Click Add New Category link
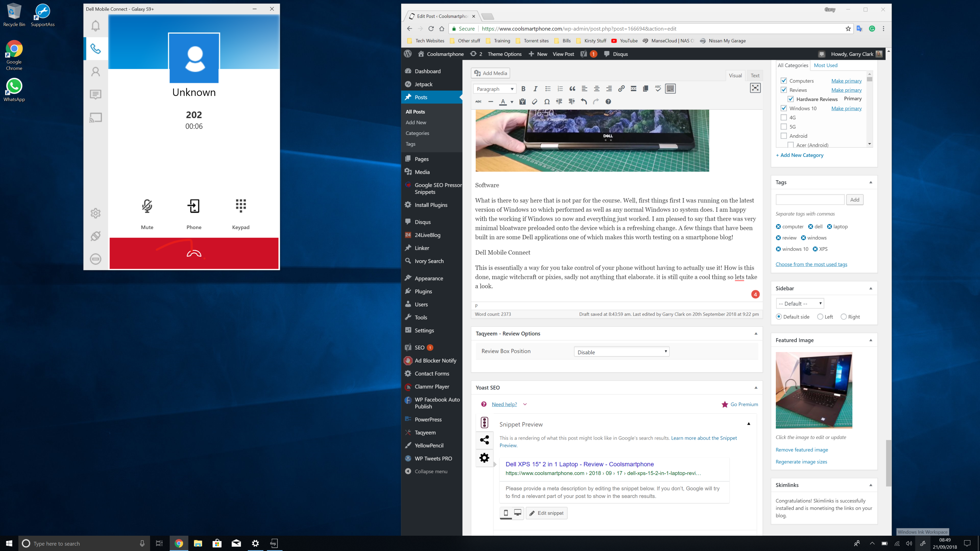Screen dimensions: 980x551 799,155
